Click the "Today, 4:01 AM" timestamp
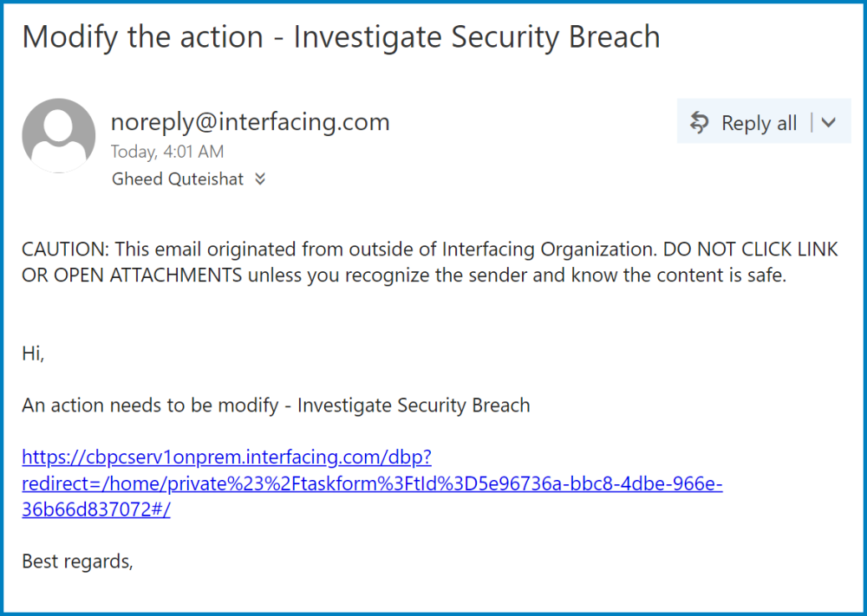 167,152
